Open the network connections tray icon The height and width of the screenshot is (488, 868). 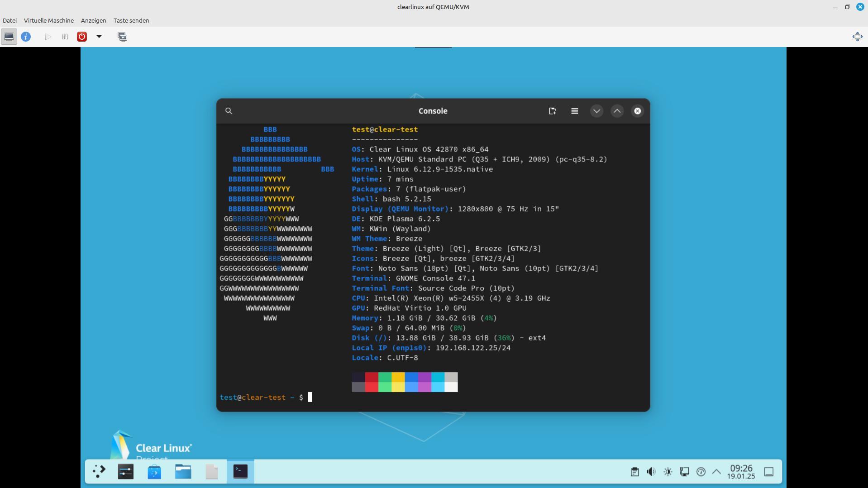tap(684, 472)
